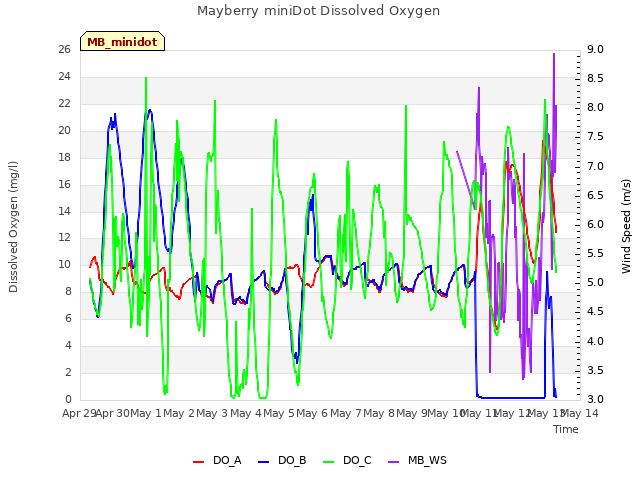Image resolution: width=640 pixels, height=480 pixels.
Task: Click the Time axis label
Action: [x=566, y=429]
